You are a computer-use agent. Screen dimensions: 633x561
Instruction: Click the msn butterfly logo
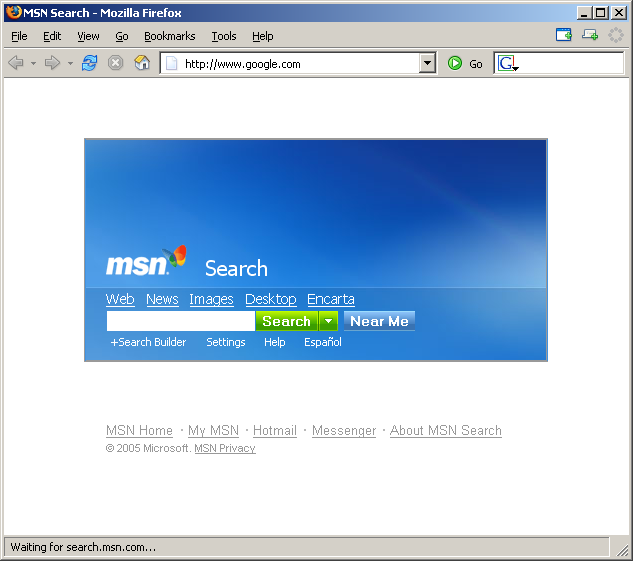[146, 261]
